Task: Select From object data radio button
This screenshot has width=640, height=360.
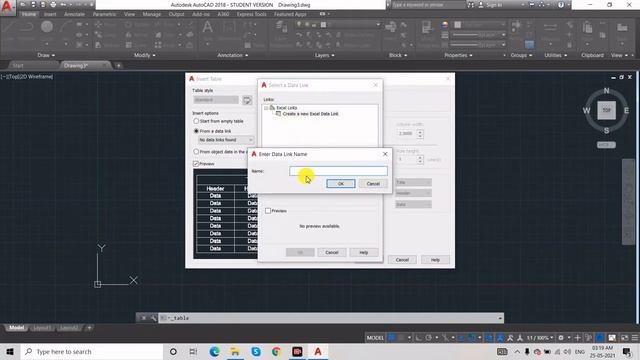Action: point(196,151)
